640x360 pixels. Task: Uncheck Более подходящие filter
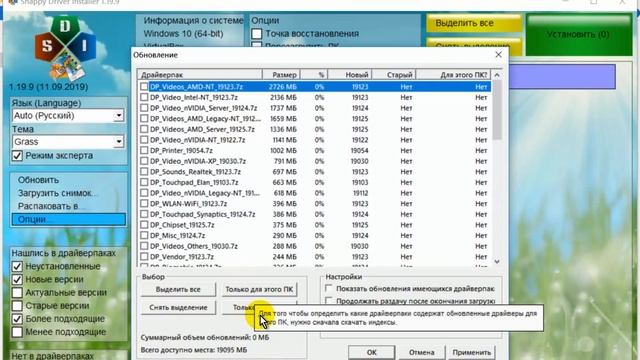pyautogui.click(x=17, y=319)
